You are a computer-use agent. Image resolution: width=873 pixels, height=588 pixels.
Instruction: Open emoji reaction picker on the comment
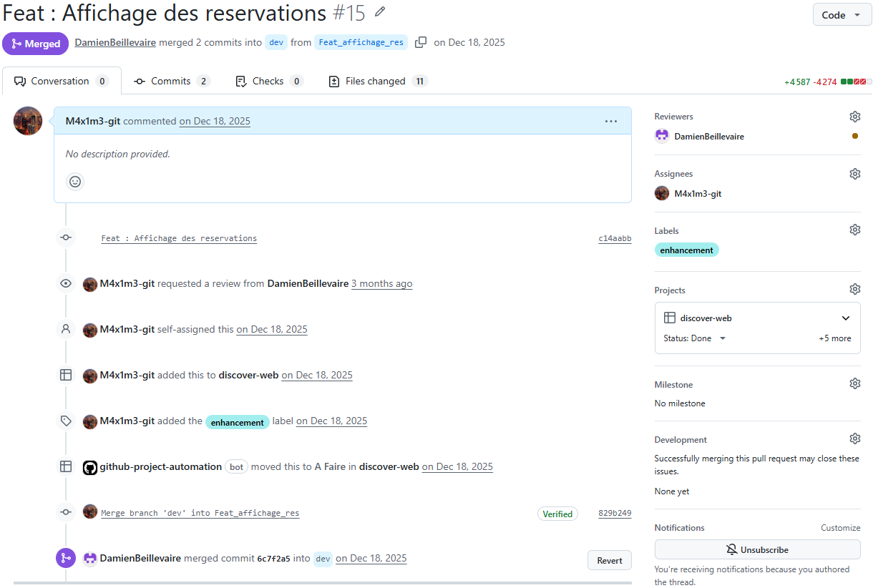tap(75, 181)
